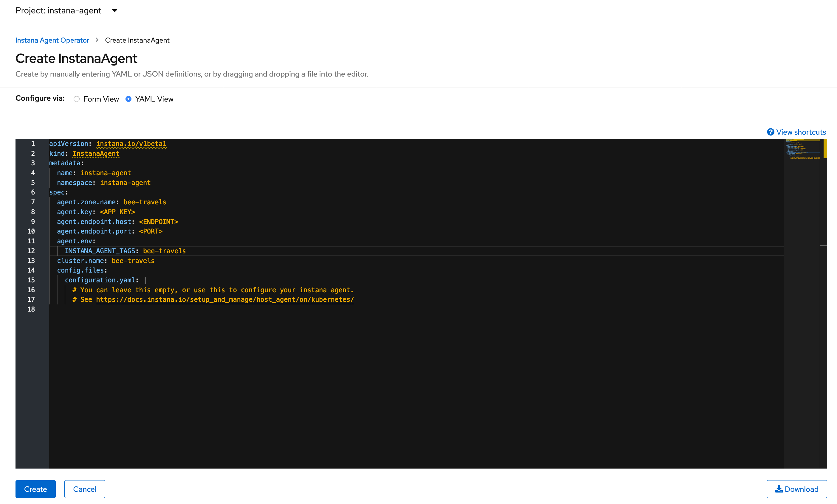This screenshot has height=504, width=837.
Task: Click the Cancel button
Action: point(84,489)
